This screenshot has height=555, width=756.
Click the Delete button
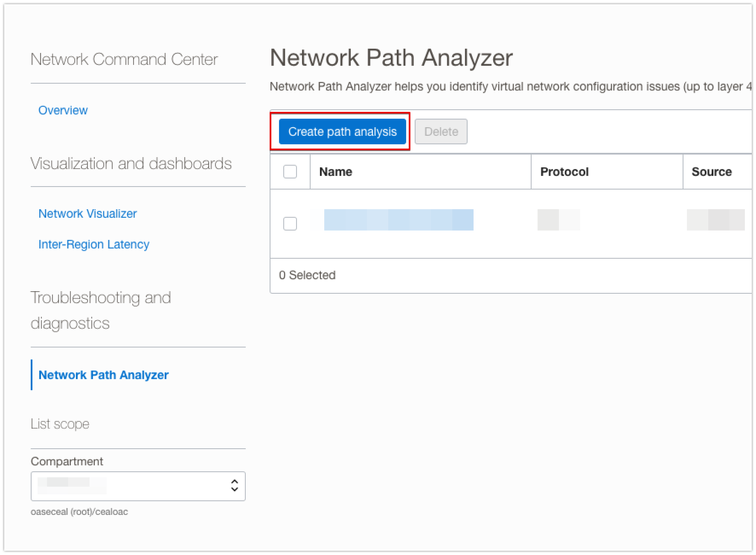(x=440, y=131)
